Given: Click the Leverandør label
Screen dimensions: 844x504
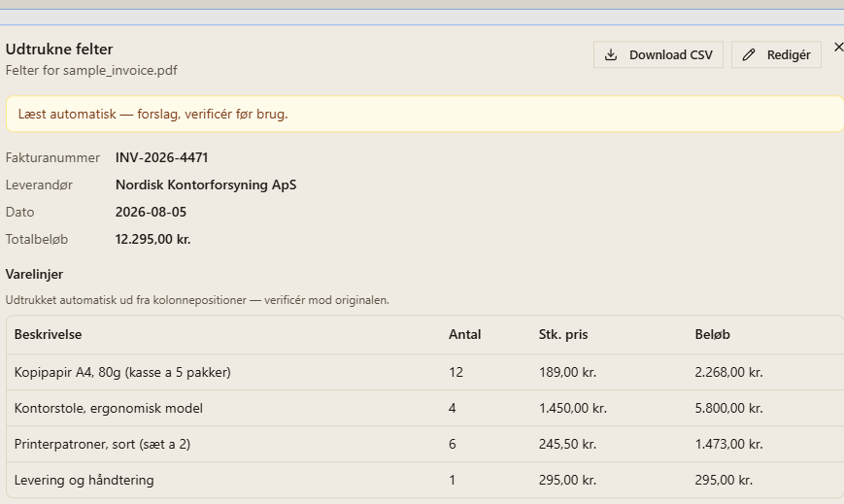Looking at the screenshot, I should [39, 185].
